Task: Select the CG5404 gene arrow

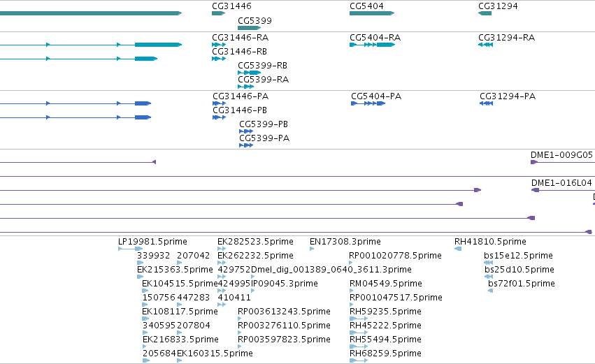Action: [x=372, y=13]
